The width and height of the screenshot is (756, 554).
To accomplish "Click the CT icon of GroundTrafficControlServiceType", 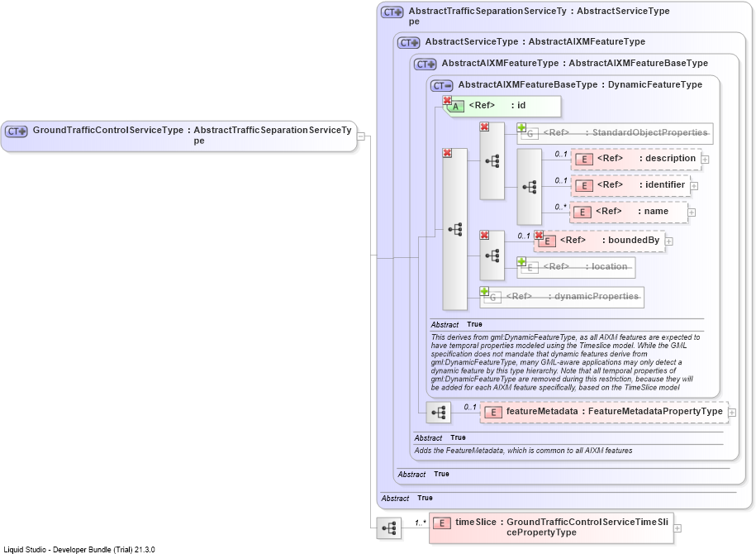I will pyautogui.click(x=17, y=131).
